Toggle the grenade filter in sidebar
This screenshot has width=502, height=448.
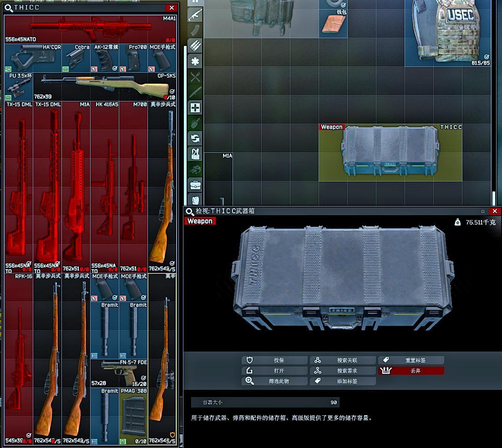(195, 123)
